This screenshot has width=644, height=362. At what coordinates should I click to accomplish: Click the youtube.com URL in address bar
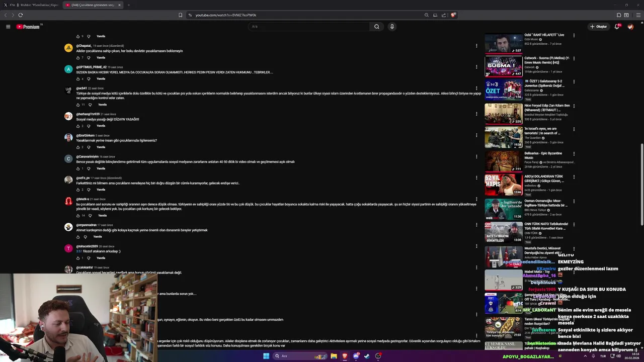(226, 15)
